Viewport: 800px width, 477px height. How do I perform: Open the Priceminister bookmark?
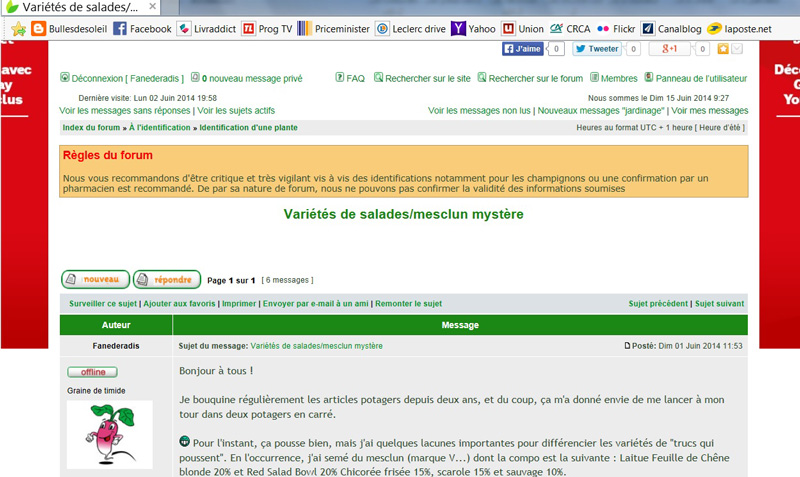tap(333, 29)
